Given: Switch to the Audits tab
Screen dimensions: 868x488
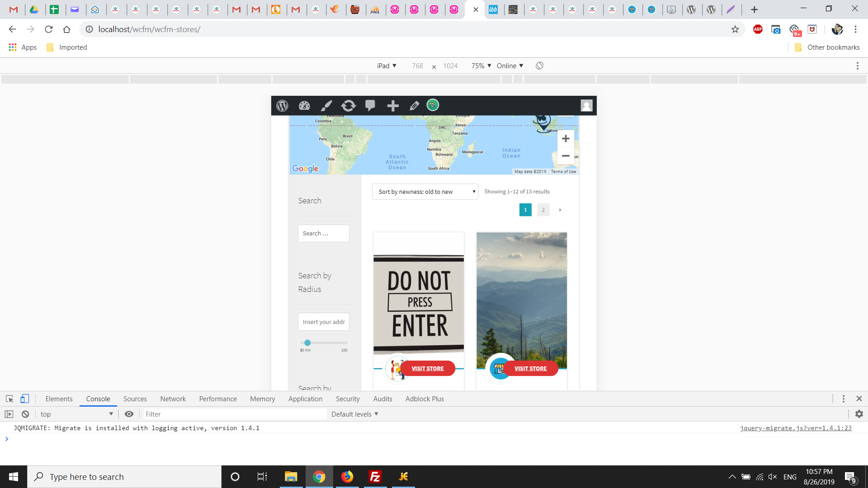Looking at the screenshot, I should point(382,399).
